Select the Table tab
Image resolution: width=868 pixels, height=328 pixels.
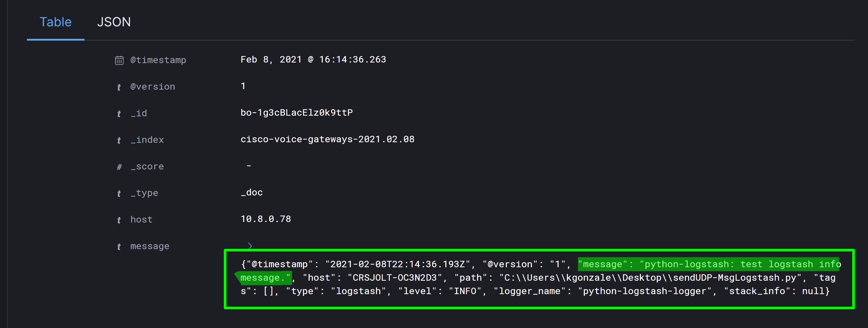[x=56, y=22]
